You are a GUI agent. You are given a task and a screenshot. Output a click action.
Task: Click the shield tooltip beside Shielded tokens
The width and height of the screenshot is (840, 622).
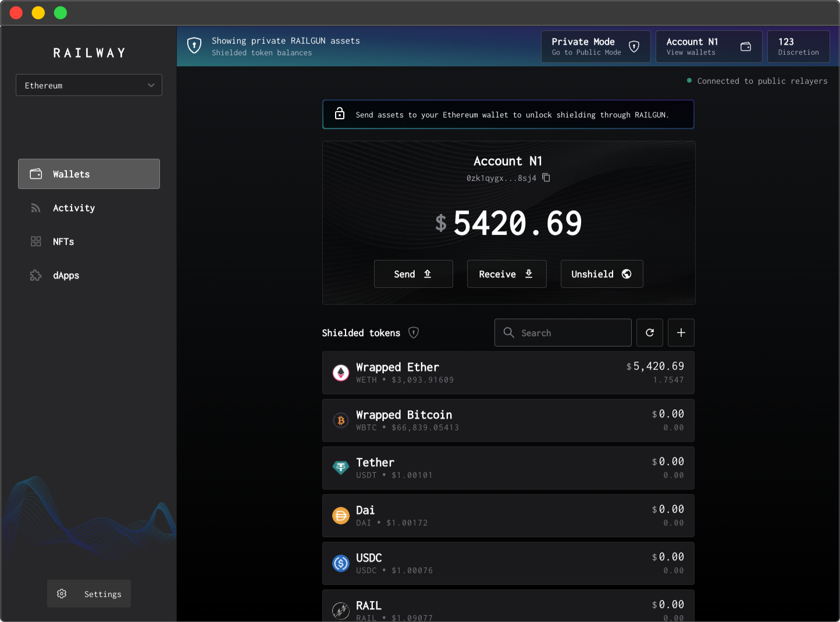pyautogui.click(x=414, y=333)
